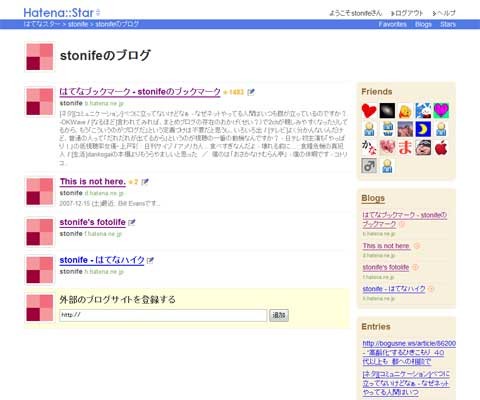
Task: Go to Stars in blue navigation bar
Action: coord(448,24)
